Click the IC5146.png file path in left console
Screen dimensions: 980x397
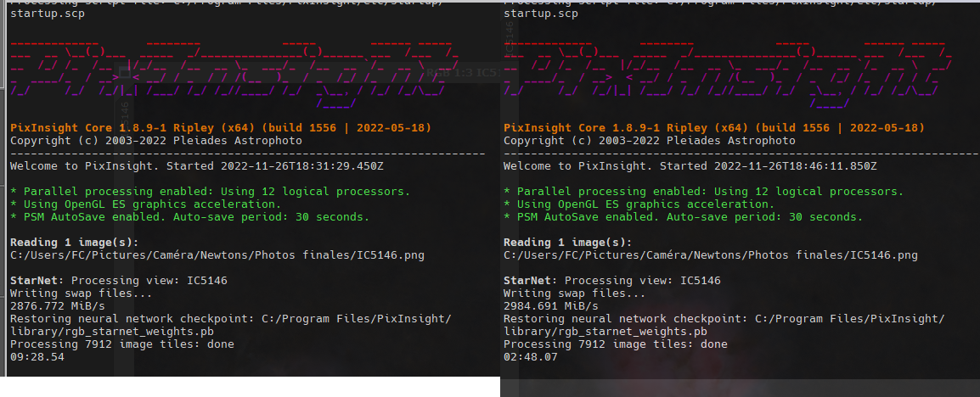click(217, 255)
